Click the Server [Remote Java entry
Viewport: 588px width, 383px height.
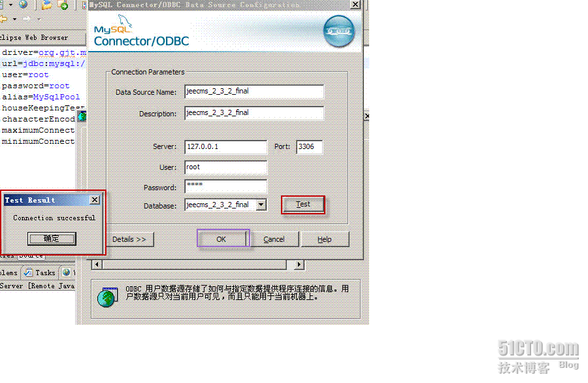click(37, 286)
